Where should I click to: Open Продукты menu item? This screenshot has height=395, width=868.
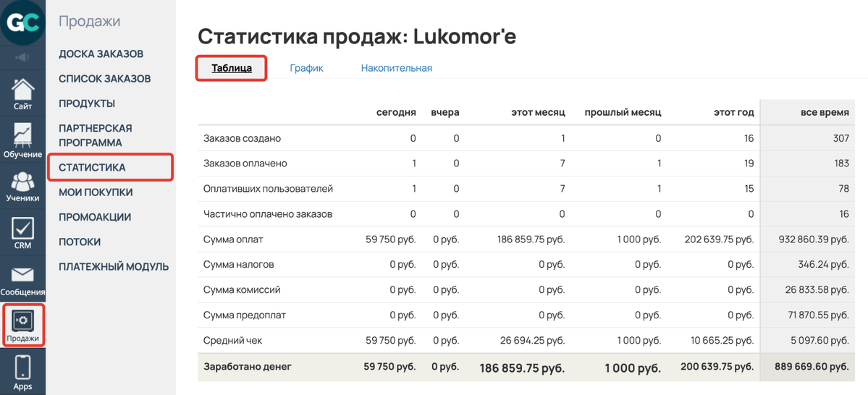point(87,104)
